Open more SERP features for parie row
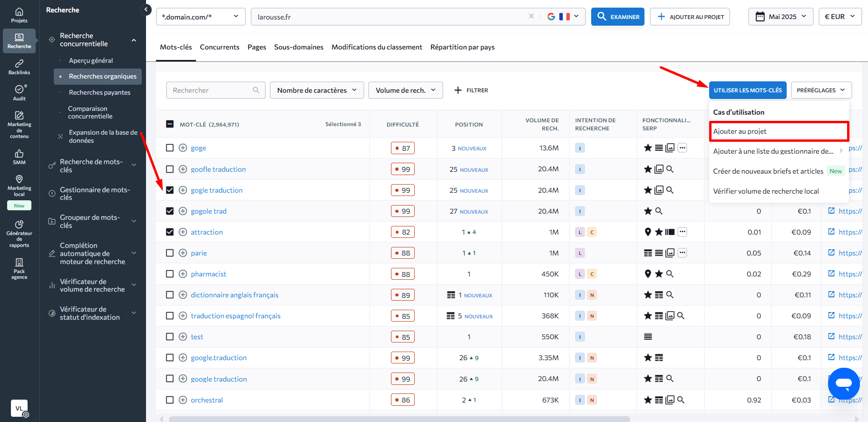The image size is (868, 422). point(682,253)
